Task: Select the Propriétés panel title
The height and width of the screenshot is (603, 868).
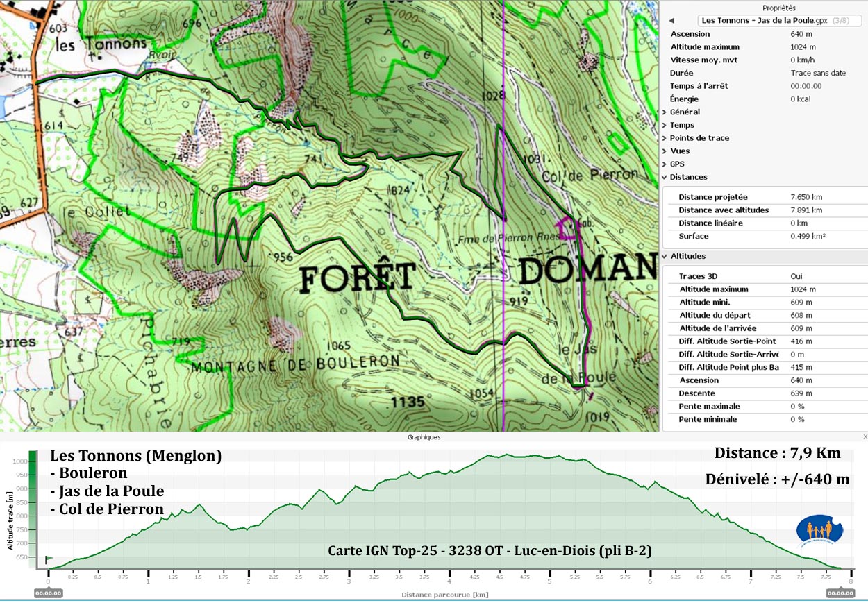Action: tap(779, 8)
